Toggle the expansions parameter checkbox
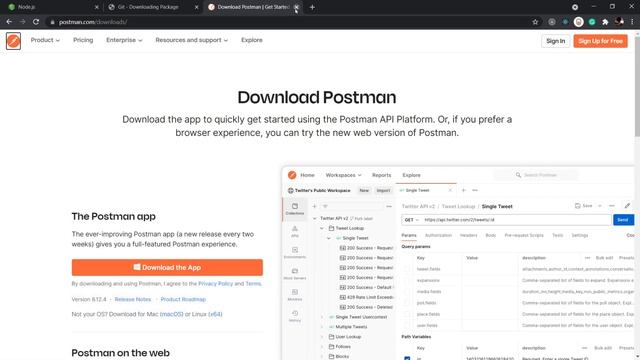Image resolution: width=640 pixels, height=360 pixels. [407, 280]
